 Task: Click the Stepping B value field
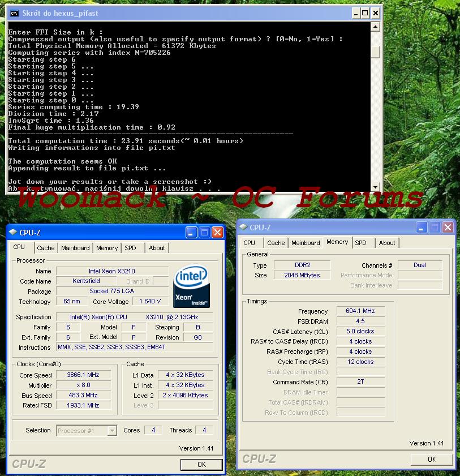tap(198, 327)
